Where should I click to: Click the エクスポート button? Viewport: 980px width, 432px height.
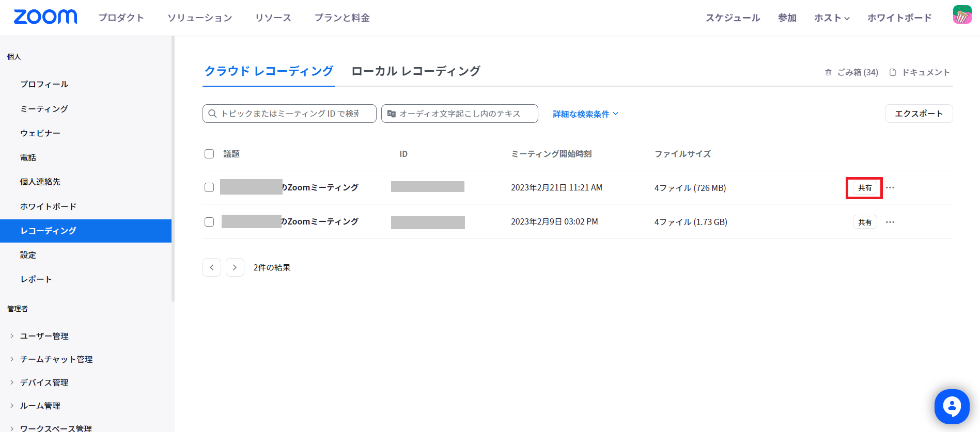pos(919,114)
